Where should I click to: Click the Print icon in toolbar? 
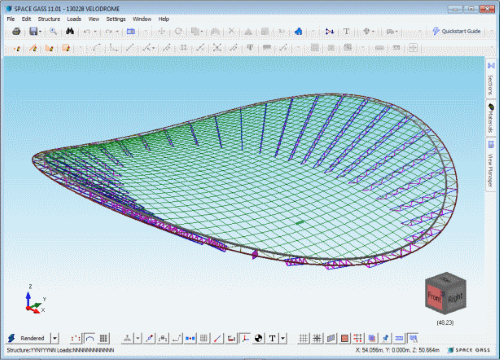(16, 32)
